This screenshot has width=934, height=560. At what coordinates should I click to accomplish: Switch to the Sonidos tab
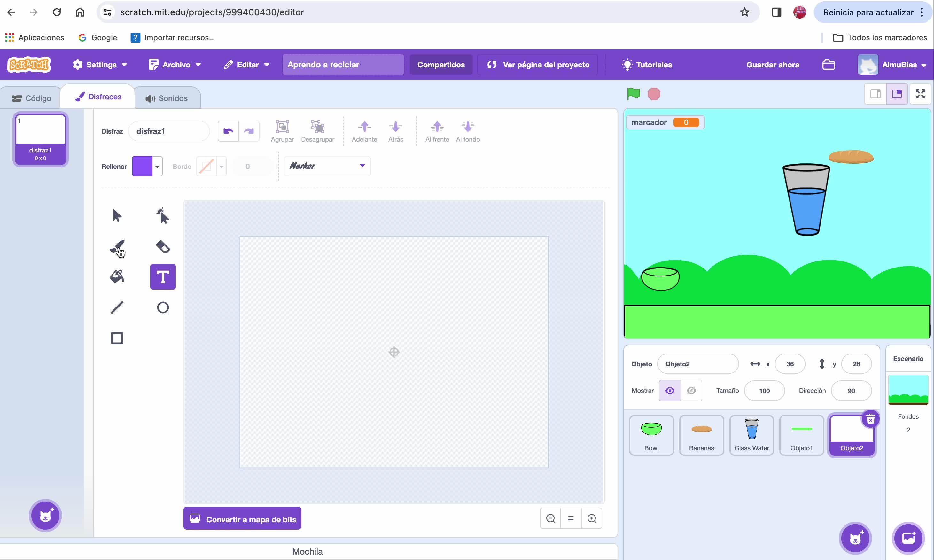(167, 98)
